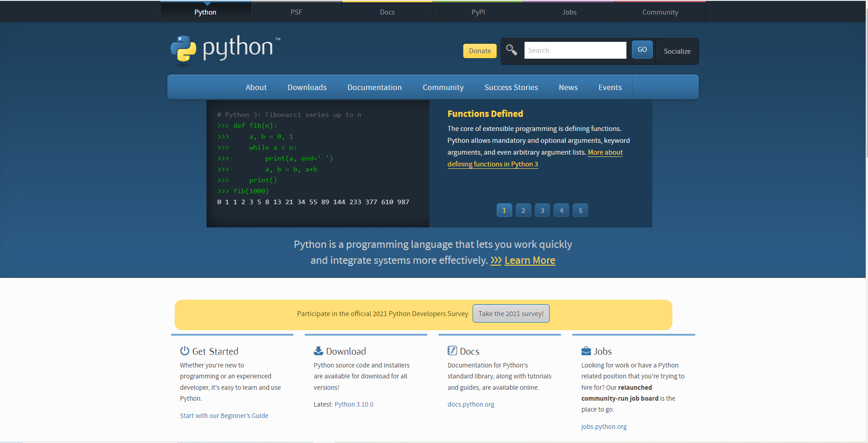Open the Downloads menu

(307, 87)
